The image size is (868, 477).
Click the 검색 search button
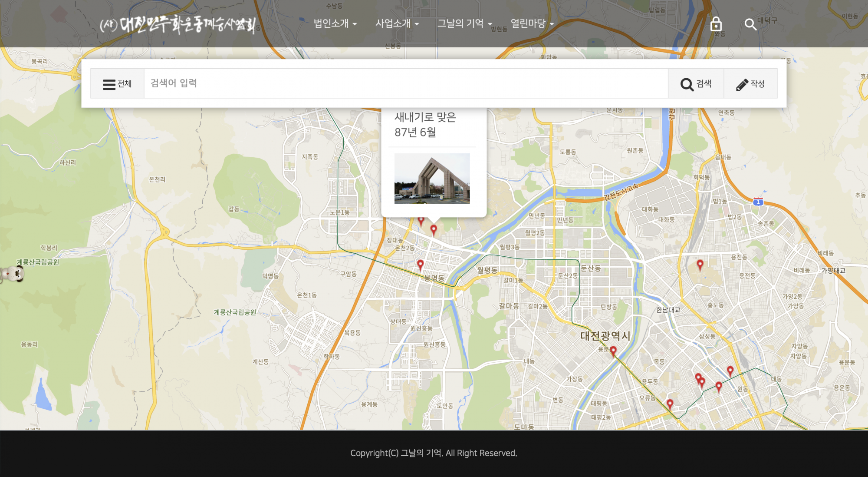(696, 83)
